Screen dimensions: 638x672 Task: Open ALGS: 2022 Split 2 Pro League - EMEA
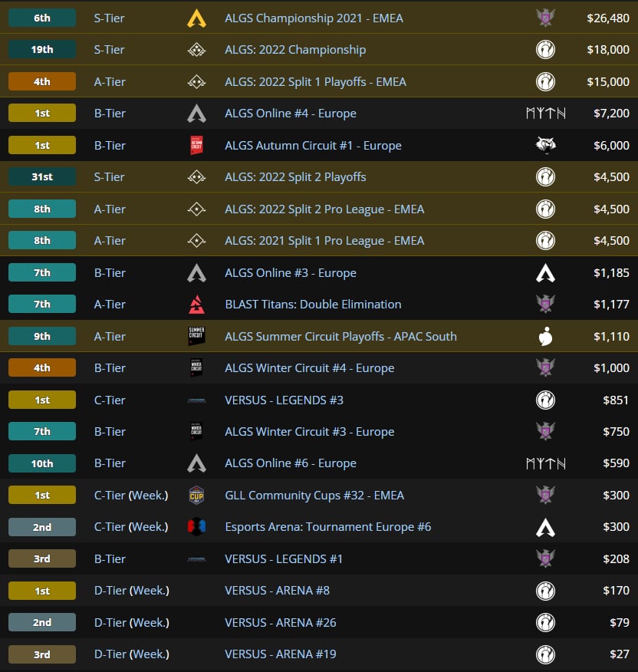click(x=324, y=209)
